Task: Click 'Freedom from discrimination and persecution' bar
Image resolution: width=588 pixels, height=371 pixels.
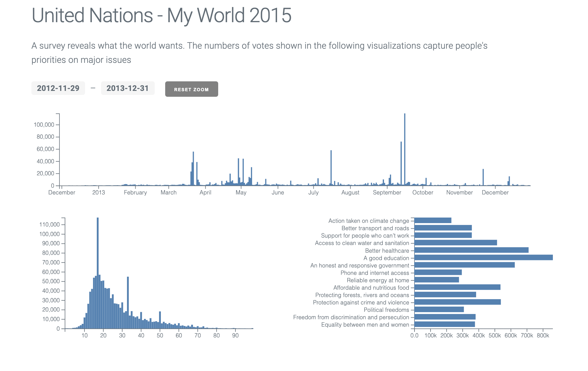Action: click(445, 317)
